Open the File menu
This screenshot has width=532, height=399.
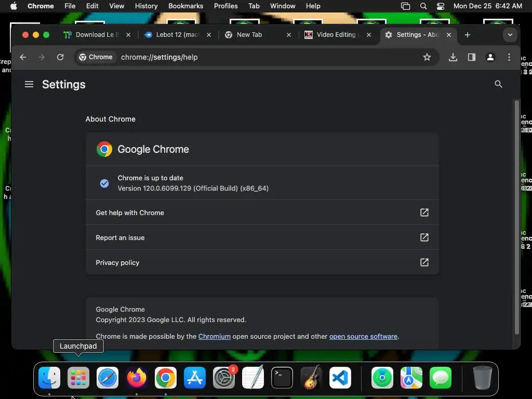(70, 6)
